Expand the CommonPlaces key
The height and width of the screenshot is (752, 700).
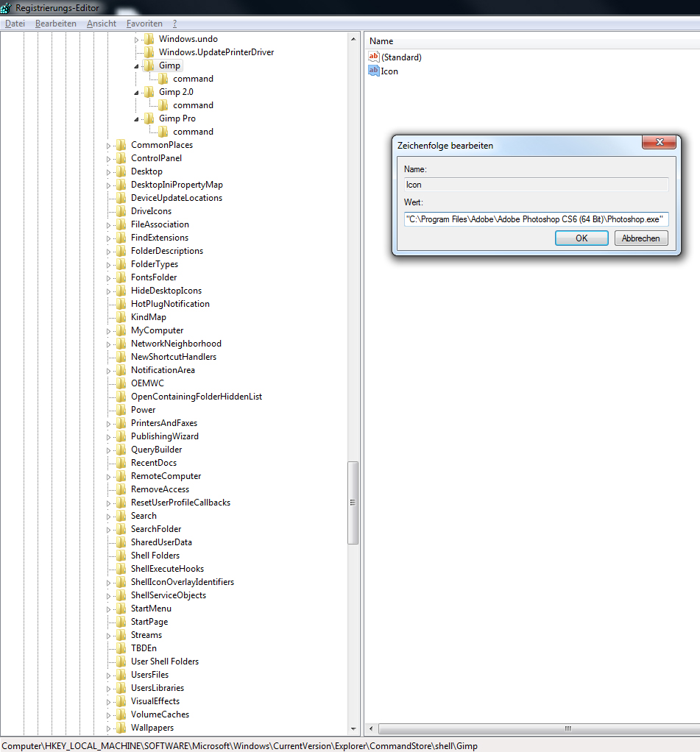(x=108, y=145)
